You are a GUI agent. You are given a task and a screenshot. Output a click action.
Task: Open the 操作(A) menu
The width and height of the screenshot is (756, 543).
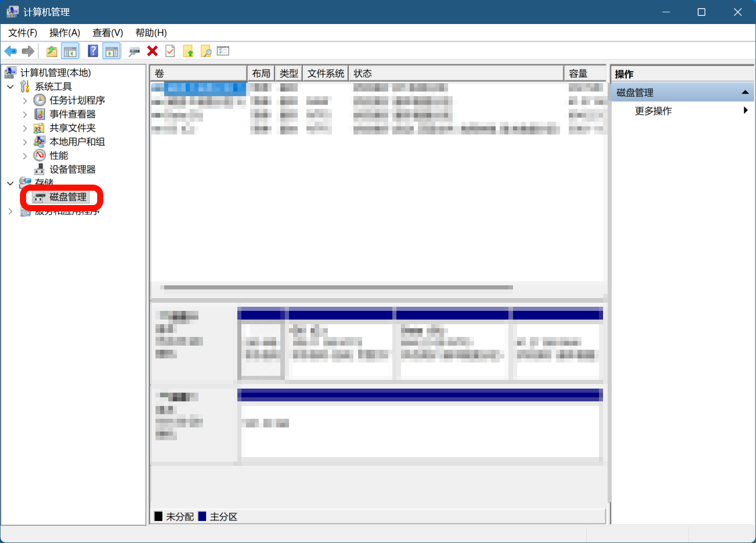click(x=64, y=33)
